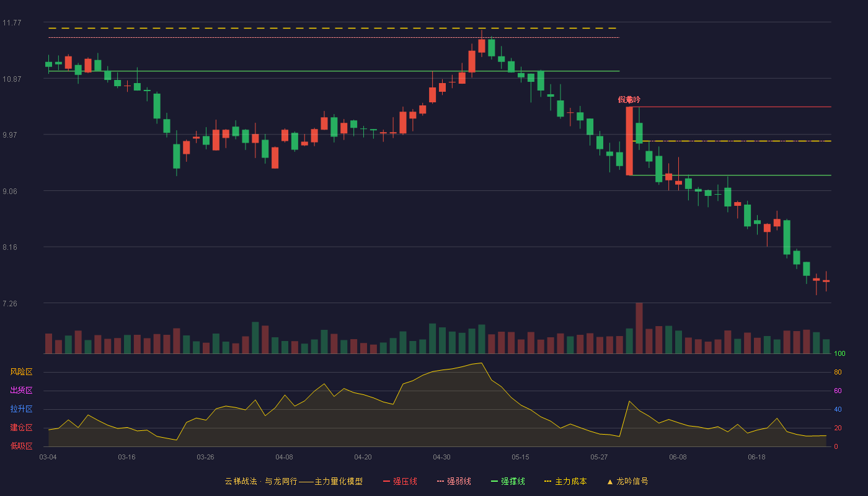Click the 04-20 date label
Viewport: 868px width, 496px height.
(363, 457)
